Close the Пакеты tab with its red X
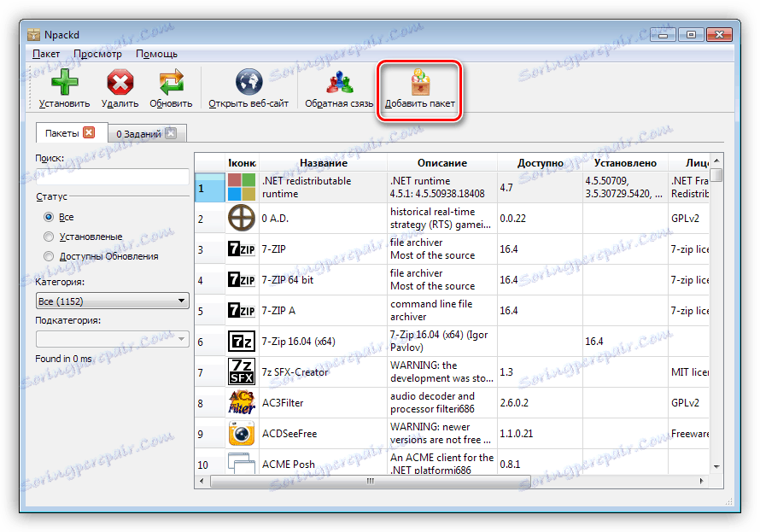The width and height of the screenshot is (760, 532). coord(89,132)
